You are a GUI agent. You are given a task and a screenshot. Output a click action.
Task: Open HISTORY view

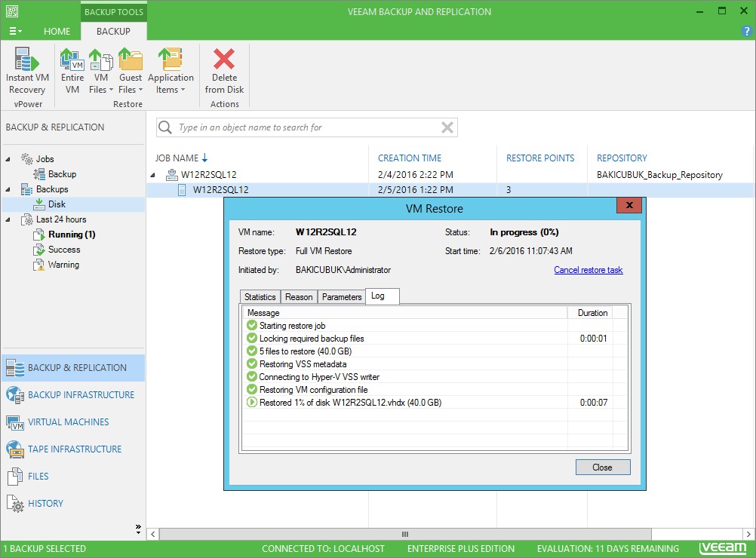[x=73, y=504]
